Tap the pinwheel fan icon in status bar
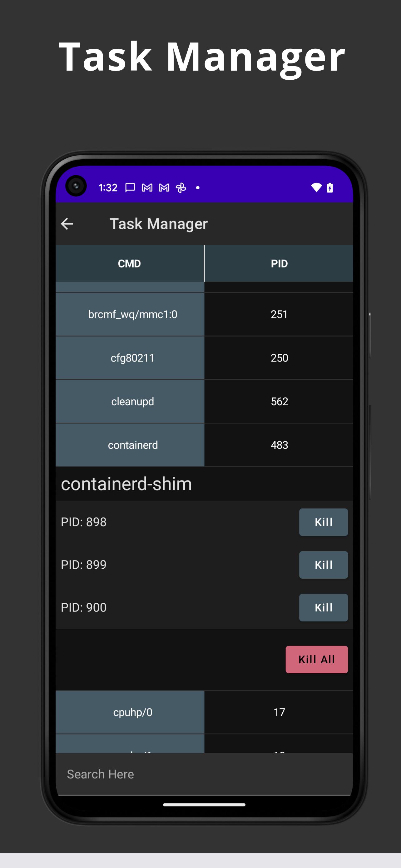The width and height of the screenshot is (401, 868). [181, 188]
